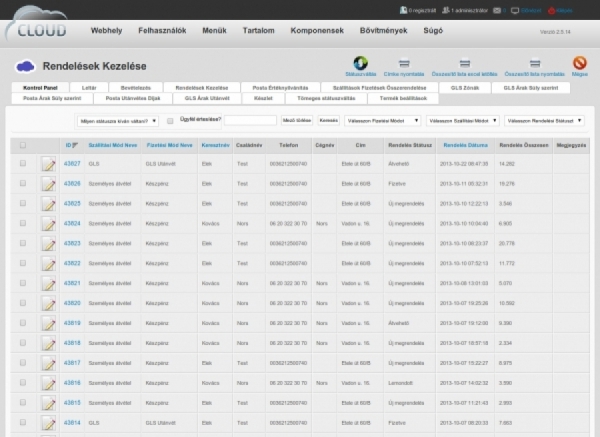The height and width of the screenshot is (437, 600).
Task: Click the Kilépés logout power icon
Action: point(551,11)
